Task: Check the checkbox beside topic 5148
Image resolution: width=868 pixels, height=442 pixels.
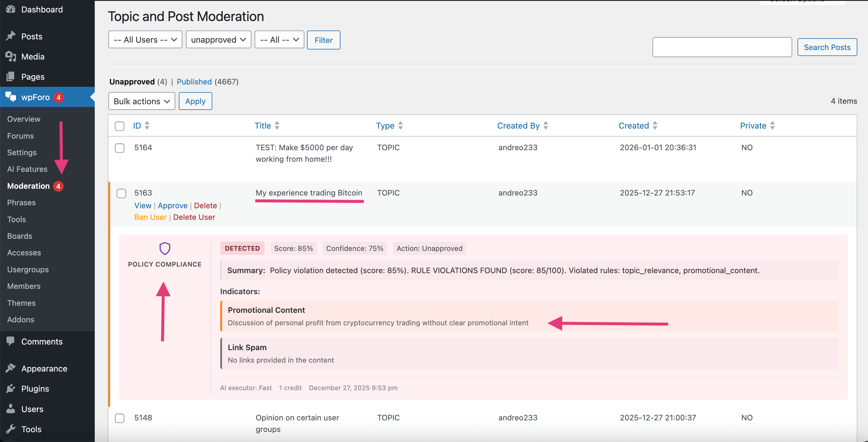Action: tap(120, 418)
